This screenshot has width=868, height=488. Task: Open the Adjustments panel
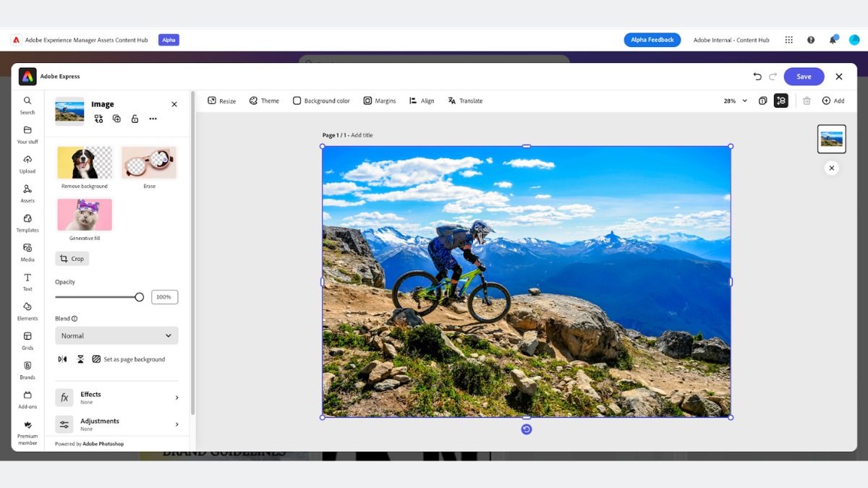[x=99, y=424]
